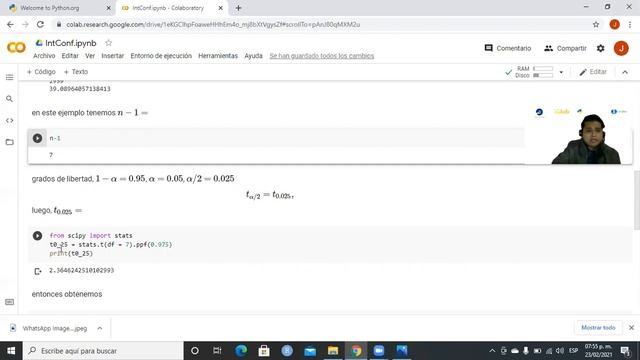Viewport: 640px width, 360px height.
Task: Open volume control in system tray
Action: point(560,351)
